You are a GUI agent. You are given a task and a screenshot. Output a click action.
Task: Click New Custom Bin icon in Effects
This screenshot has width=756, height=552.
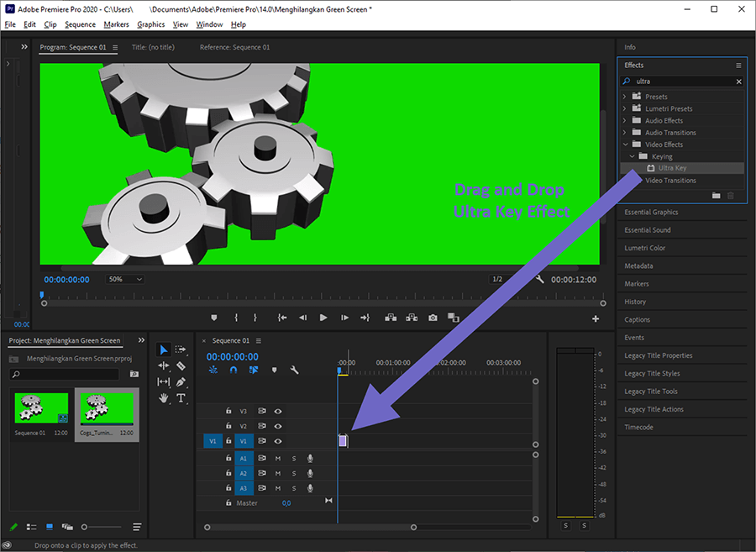pyautogui.click(x=717, y=195)
